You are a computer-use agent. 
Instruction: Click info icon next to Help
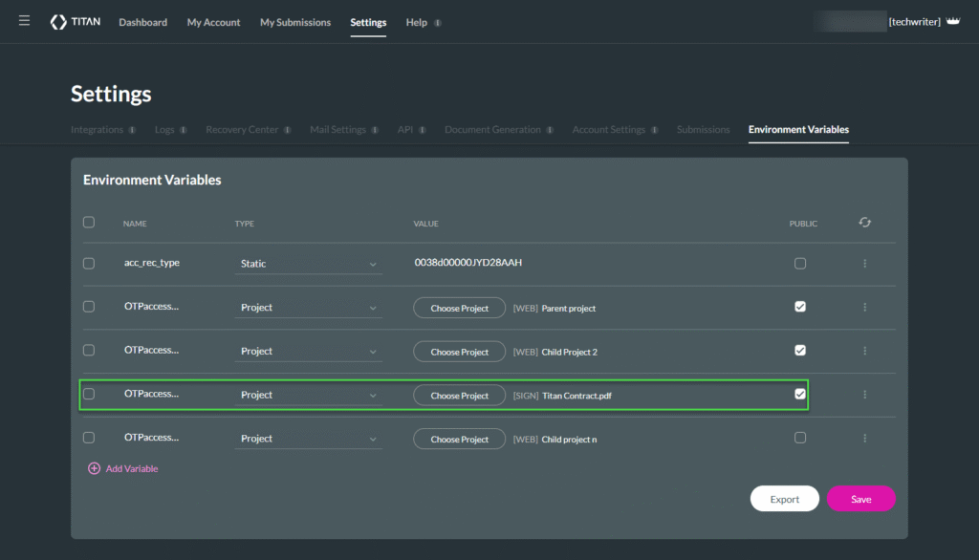438,23
